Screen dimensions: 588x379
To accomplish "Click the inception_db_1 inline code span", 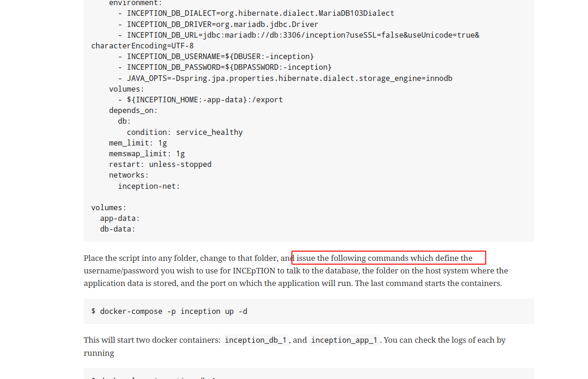I will pyautogui.click(x=256, y=340).
